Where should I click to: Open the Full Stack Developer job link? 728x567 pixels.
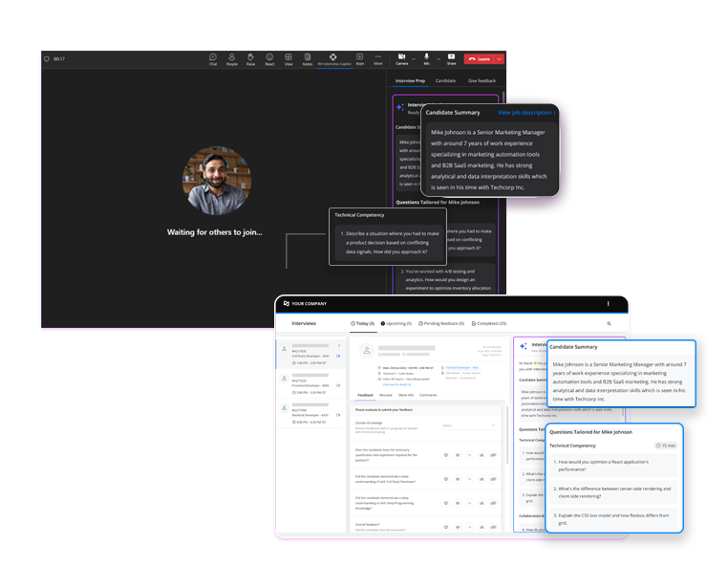[x=462, y=367]
